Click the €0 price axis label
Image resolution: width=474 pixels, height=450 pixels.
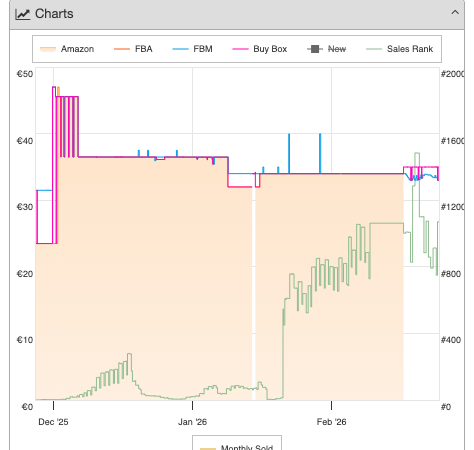pyautogui.click(x=27, y=407)
